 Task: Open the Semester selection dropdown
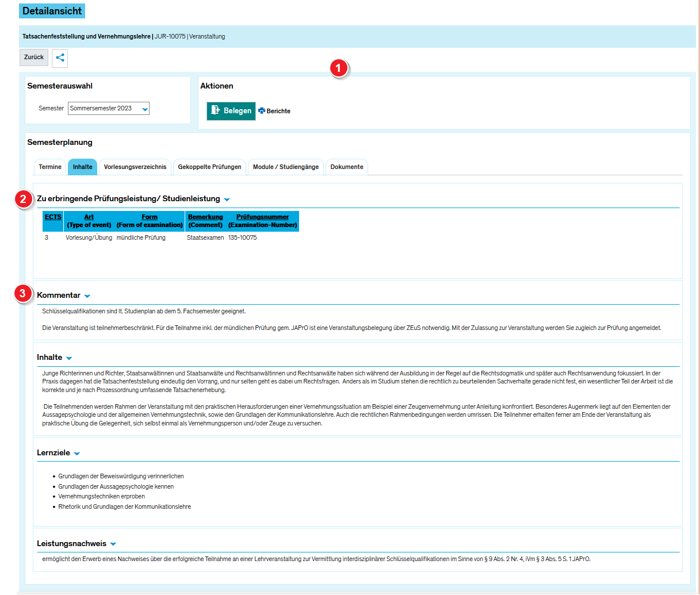[x=109, y=109]
